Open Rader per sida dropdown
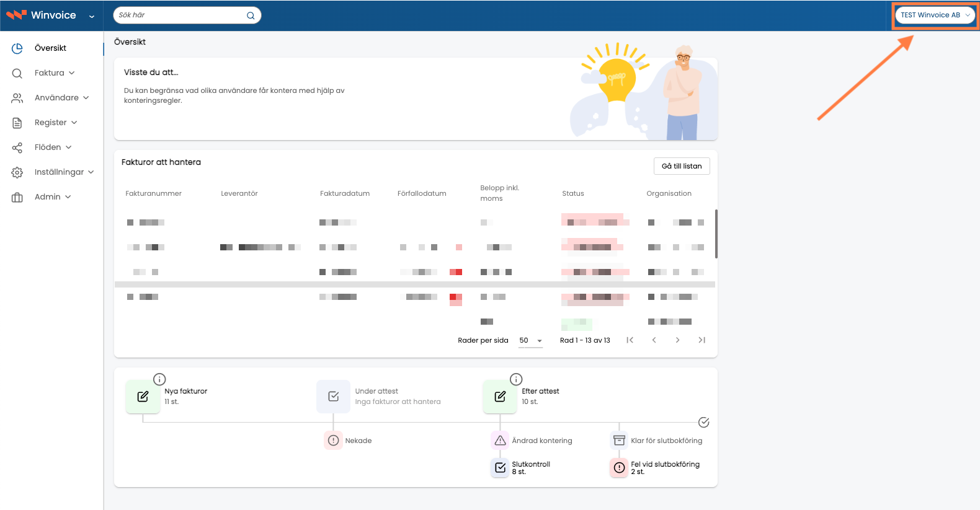Image resolution: width=980 pixels, height=510 pixels. [531, 341]
